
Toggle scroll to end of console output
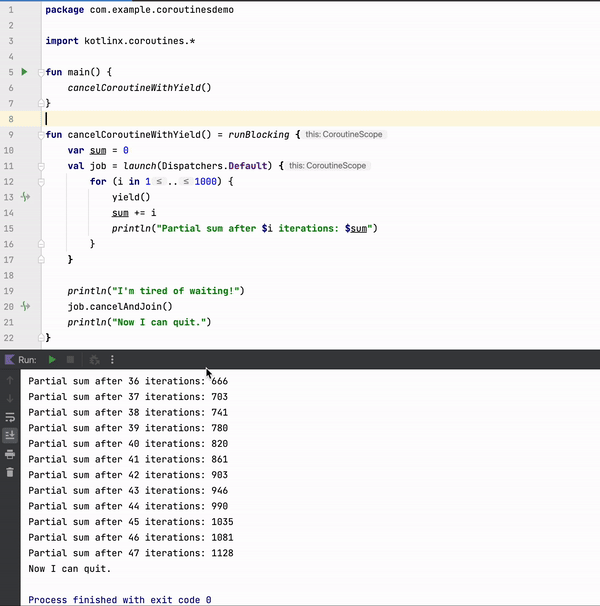pos(10,435)
